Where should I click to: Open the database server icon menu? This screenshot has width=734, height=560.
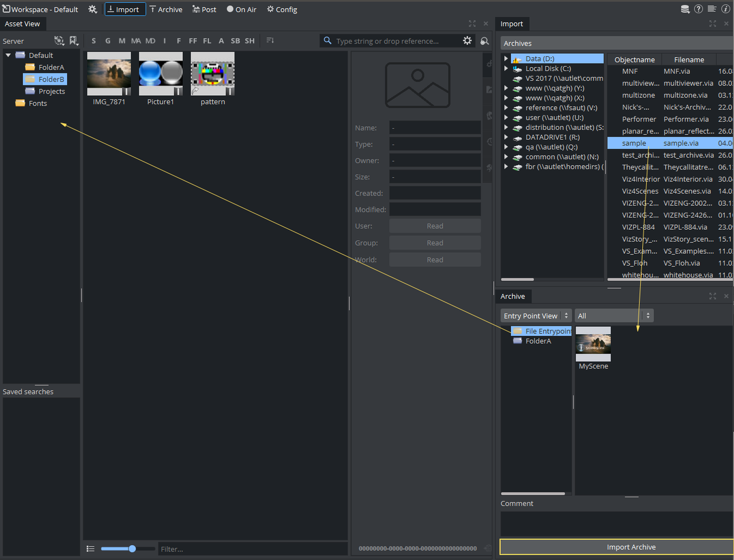pos(685,9)
